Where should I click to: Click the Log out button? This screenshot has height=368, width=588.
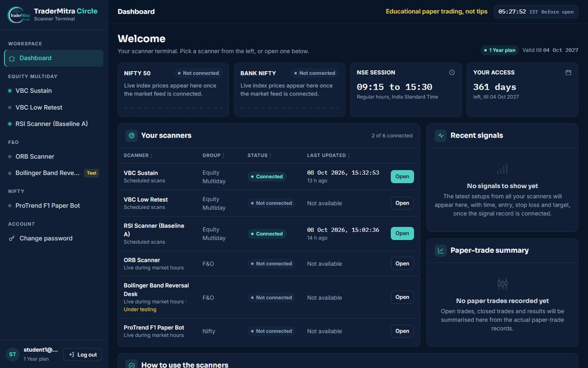[82, 355]
